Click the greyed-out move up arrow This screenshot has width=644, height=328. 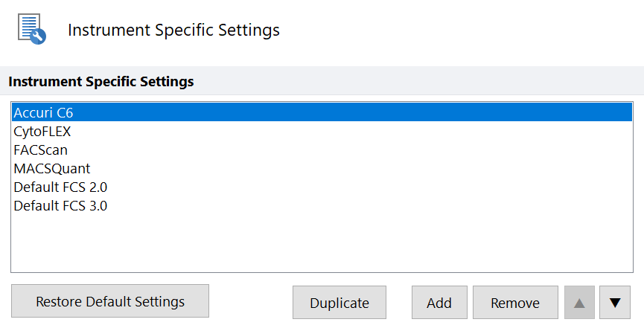point(580,303)
